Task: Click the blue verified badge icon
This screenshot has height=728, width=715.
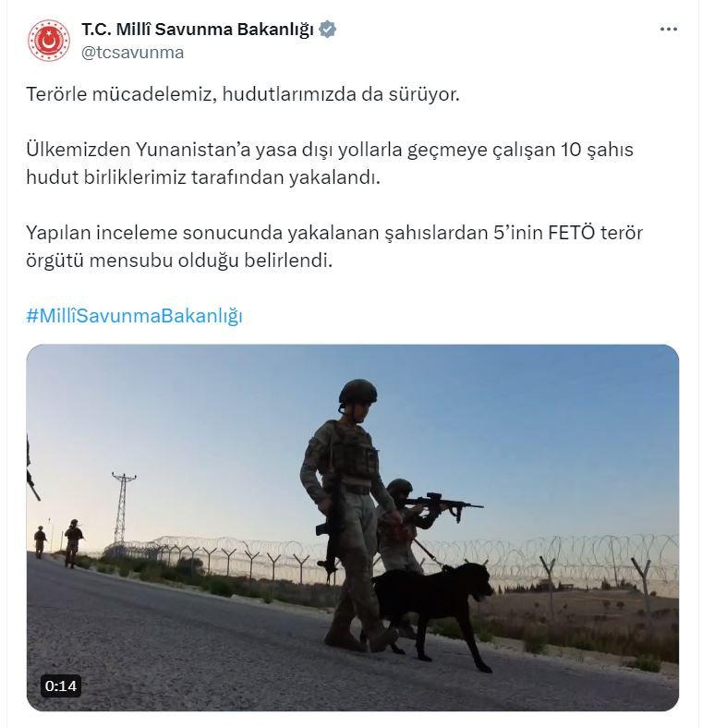Action: [x=328, y=30]
